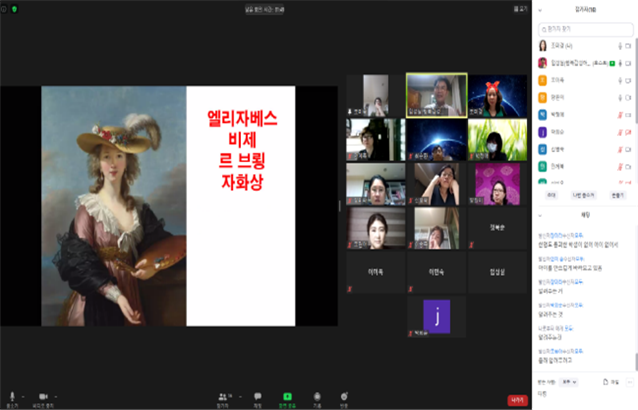Expand audio options arrow beside mute

pos(23,397)
